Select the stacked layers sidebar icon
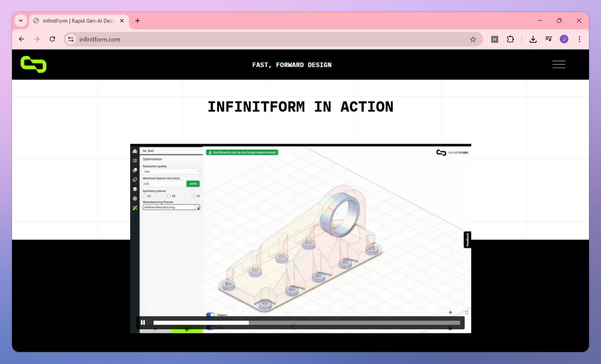The width and height of the screenshot is (601, 364). (135, 189)
